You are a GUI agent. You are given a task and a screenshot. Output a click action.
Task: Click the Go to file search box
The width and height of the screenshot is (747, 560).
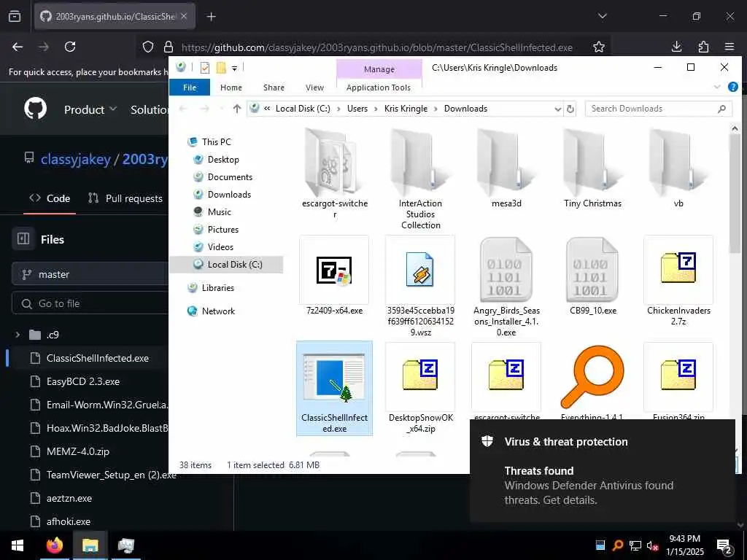(90, 303)
